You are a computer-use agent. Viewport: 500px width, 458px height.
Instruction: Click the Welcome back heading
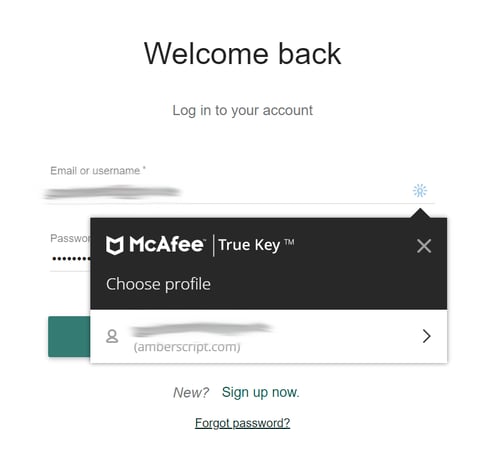242,54
